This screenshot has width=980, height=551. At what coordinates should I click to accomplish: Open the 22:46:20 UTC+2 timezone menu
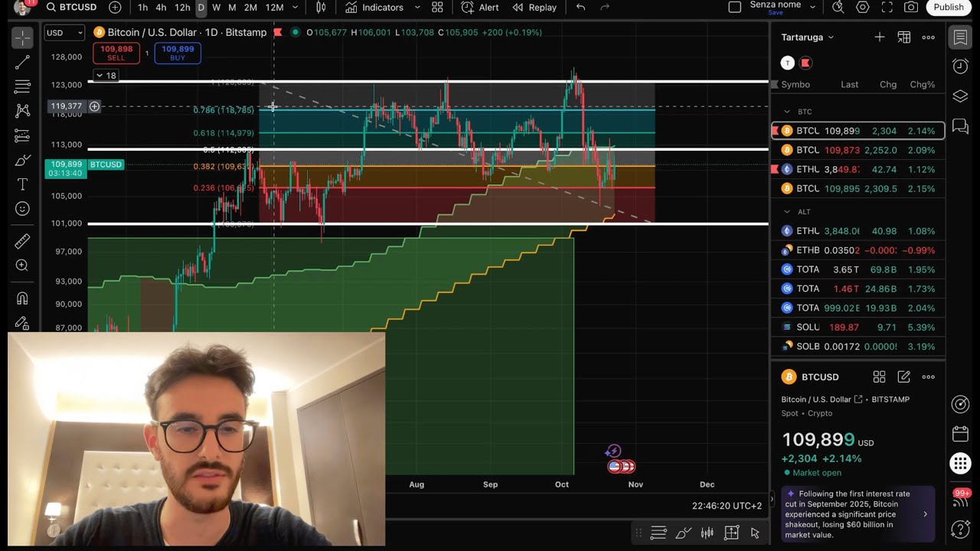tap(727, 506)
